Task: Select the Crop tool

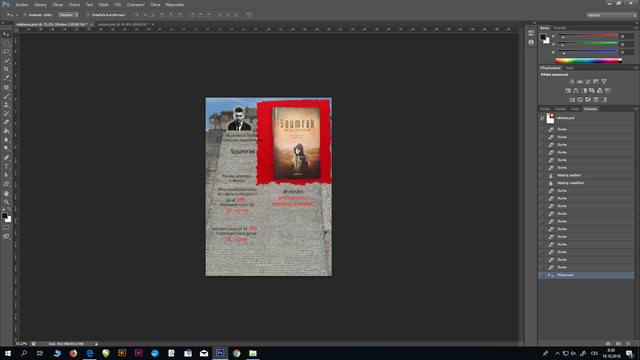Action: click(6, 69)
